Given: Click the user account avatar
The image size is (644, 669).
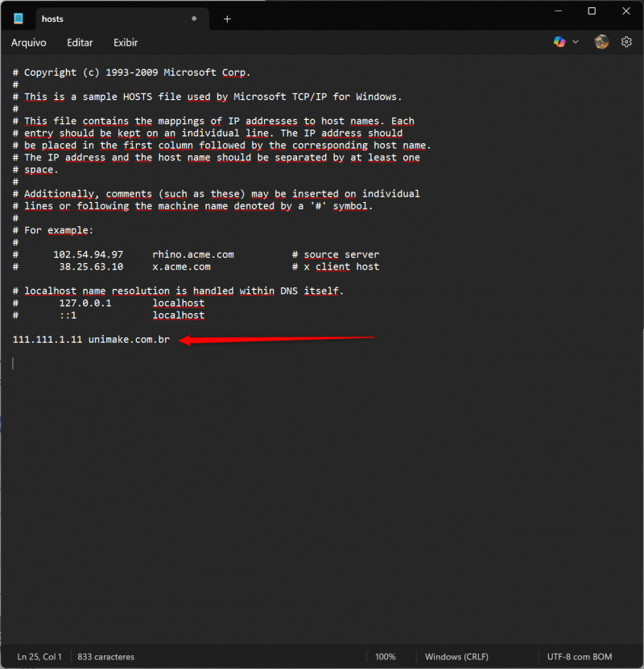Looking at the screenshot, I should 601,41.
